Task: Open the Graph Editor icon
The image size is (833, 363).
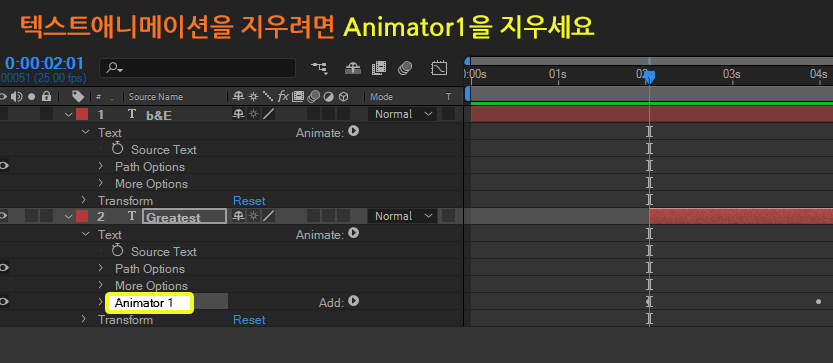Action: [439, 67]
